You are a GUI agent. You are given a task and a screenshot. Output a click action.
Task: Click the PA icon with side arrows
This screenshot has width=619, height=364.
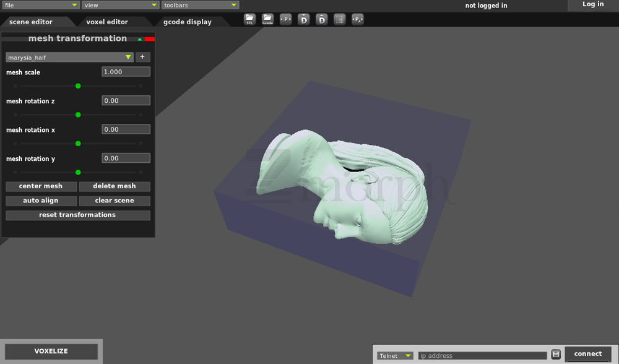pyautogui.click(x=357, y=19)
